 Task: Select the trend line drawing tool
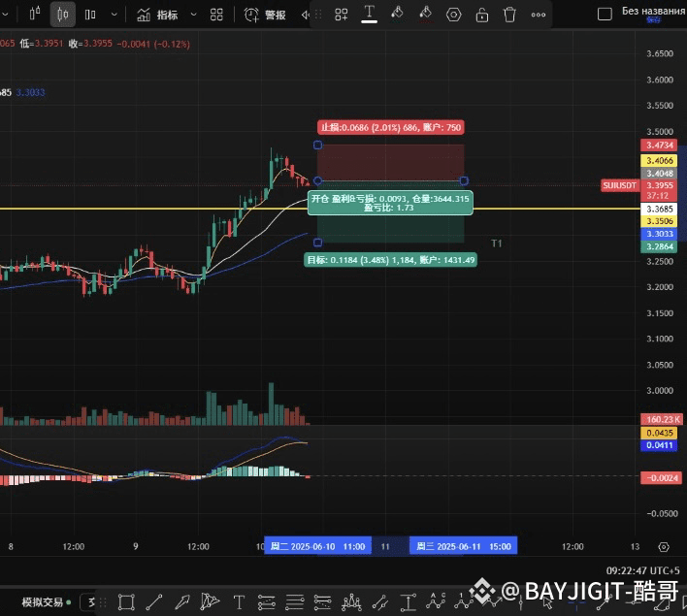tap(153, 602)
